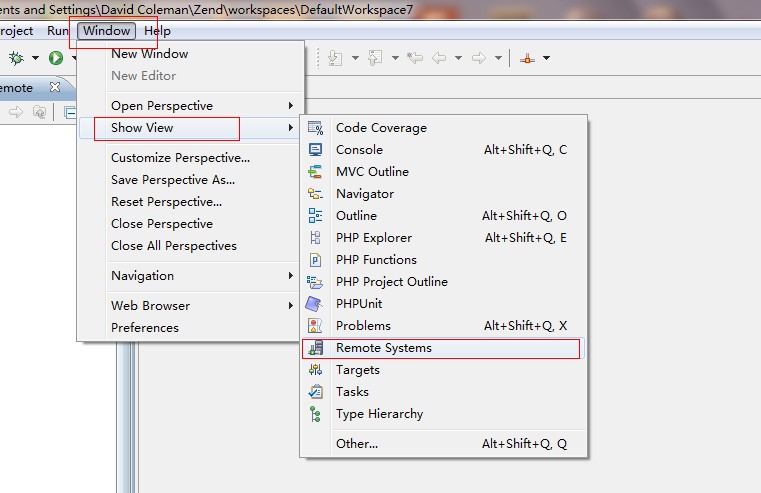Open previous annotation dropdown arrow
Image resolution: width=761 pixels, height=493 pixels.
[x=395, y=58]
